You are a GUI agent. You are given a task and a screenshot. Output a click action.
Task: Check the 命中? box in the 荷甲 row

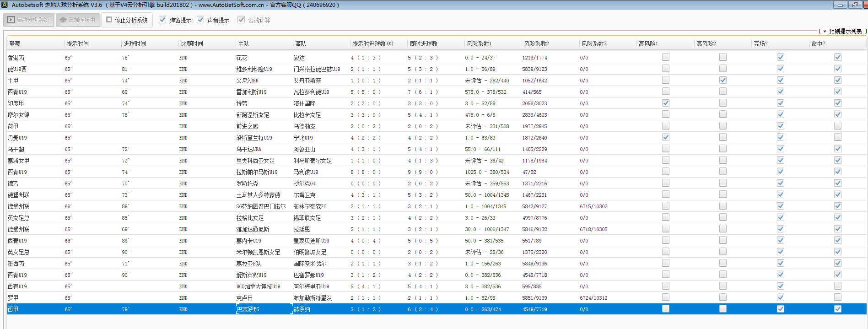[x=837, y=126]
